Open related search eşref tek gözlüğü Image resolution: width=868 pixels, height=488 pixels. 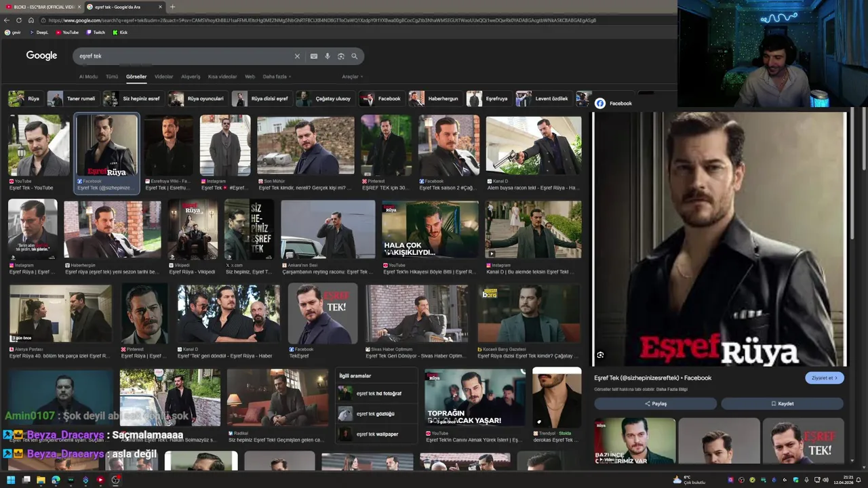(x=376, y=413)
